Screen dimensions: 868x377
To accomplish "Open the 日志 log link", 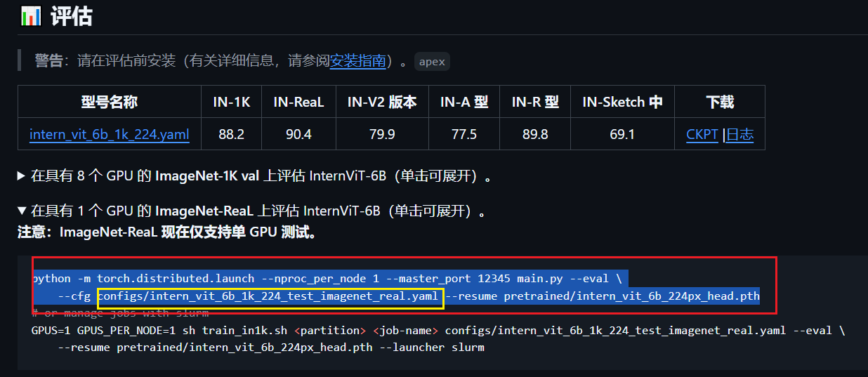I will coord(739,135).
